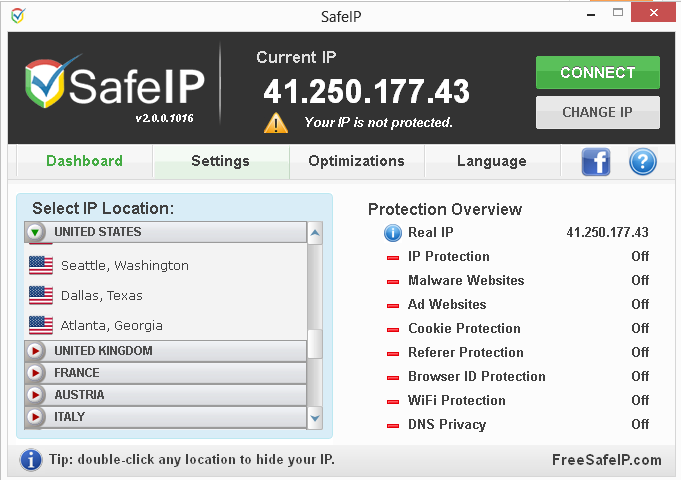Switch to the Dashboard tab
Image resolution: width=681 pixels, height=480 pixels.
pyautogui.click(x=85, y=161)
